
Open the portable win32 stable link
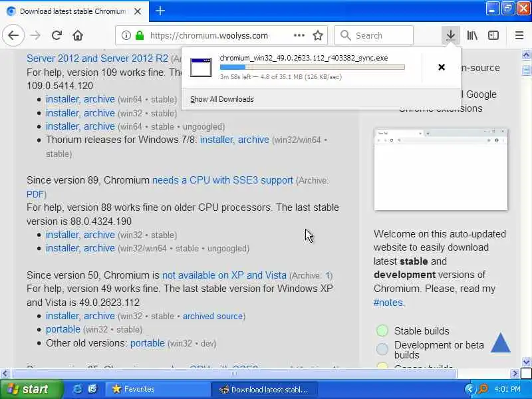click(x=63, y=329)
